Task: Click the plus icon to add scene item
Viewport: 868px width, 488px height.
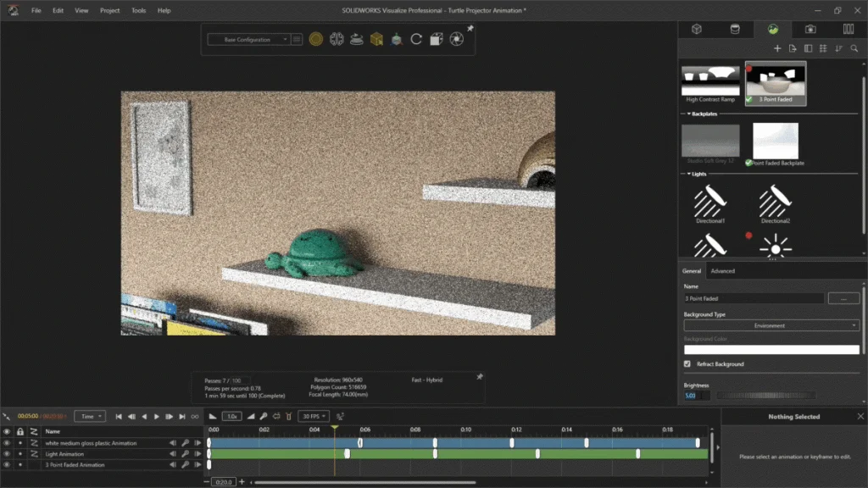Action: click(776, 49)
